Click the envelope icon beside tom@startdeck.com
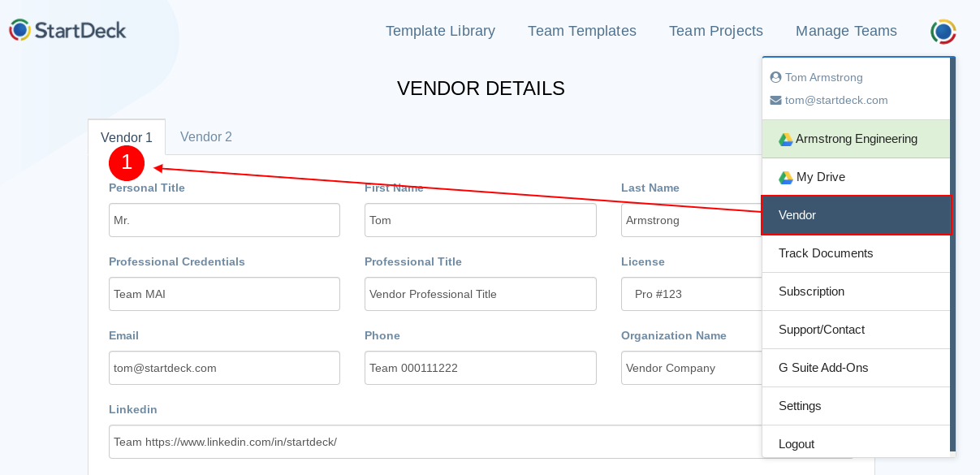 tap(775, 101)
